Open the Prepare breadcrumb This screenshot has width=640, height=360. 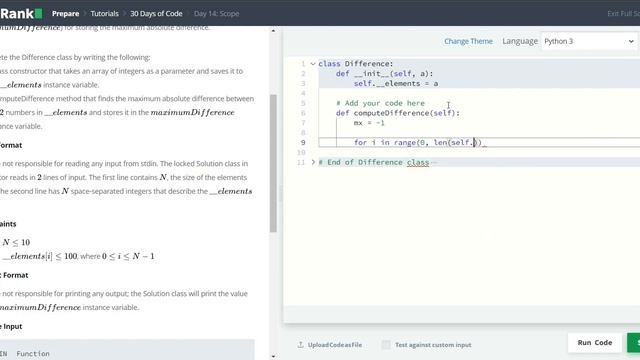[x=65, y=13]
